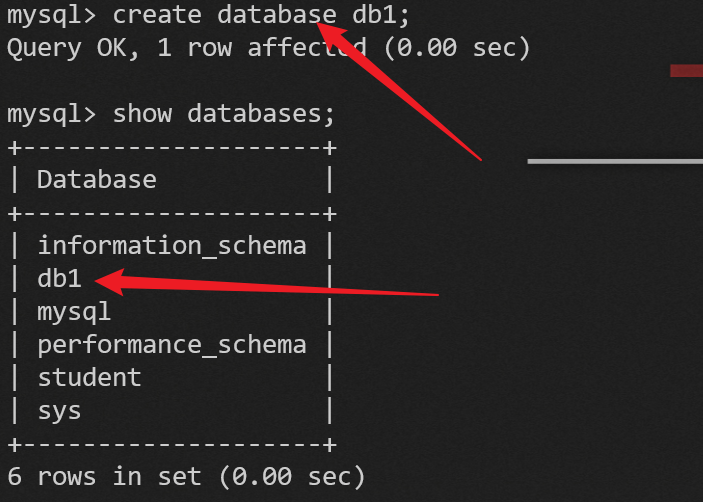The height and width of the screenshot is (502, 703).
Task: Click the table's top dashed border line
Action: point(172,147)
